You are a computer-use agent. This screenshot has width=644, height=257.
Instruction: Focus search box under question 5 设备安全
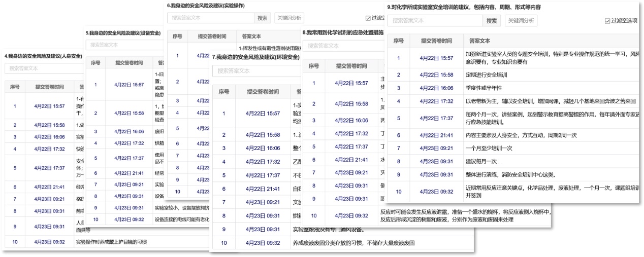click(124, 45)
